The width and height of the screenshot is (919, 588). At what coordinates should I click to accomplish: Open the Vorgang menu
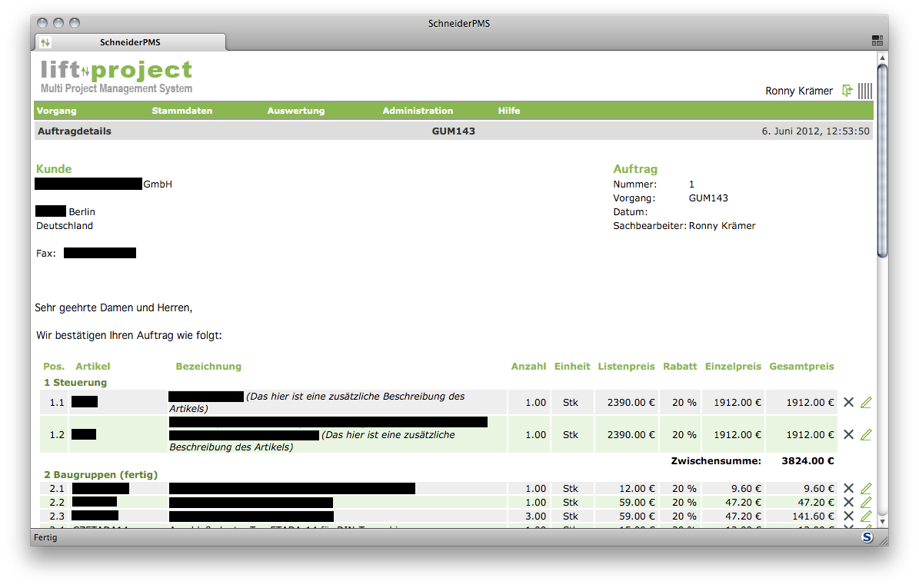point(57,111)
